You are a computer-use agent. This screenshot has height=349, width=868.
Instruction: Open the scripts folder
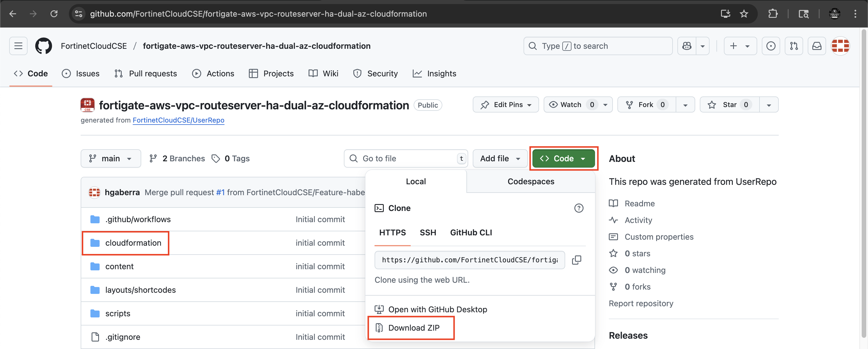point(118,313)
